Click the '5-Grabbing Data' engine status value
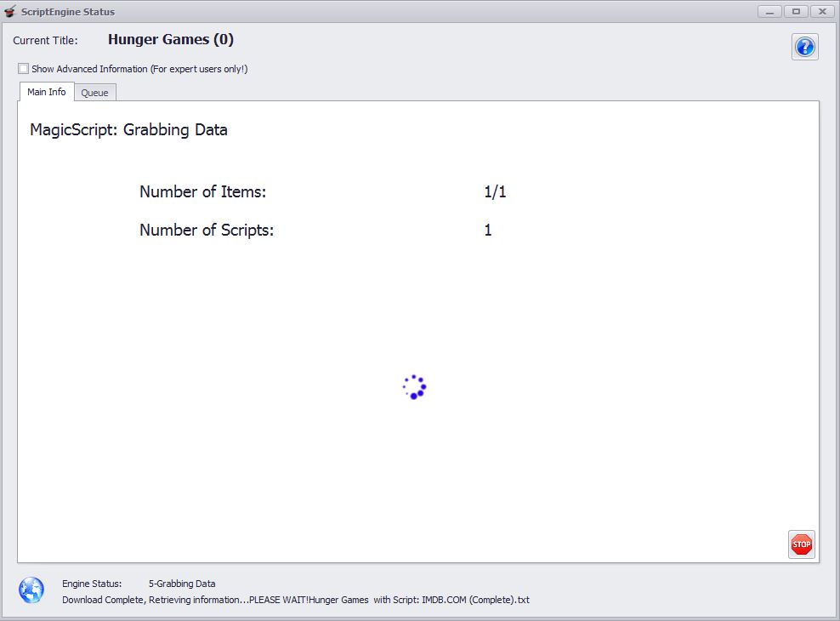Screen dimensions: 840x621 click(x=182, y=584)
